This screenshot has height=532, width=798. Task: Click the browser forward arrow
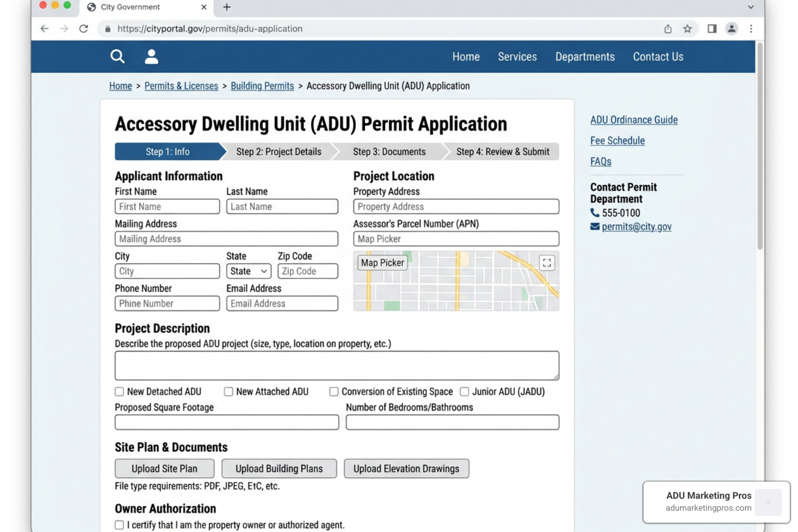64,29
